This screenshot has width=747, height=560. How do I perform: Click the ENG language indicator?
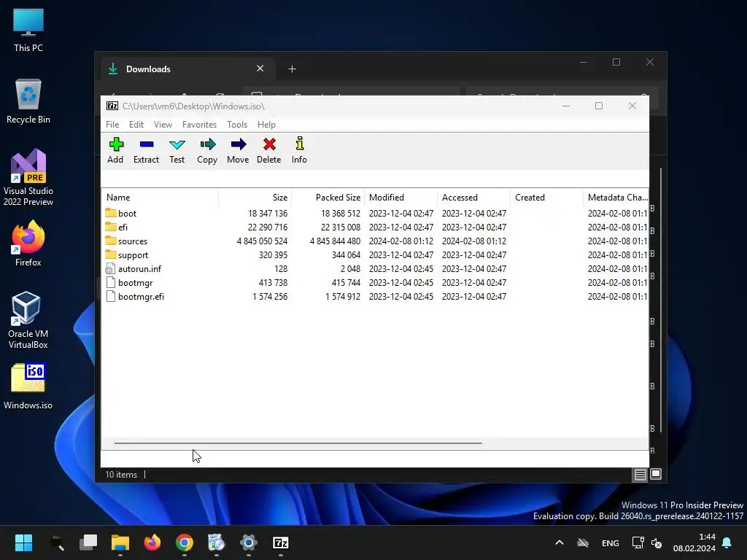(611, 542)
